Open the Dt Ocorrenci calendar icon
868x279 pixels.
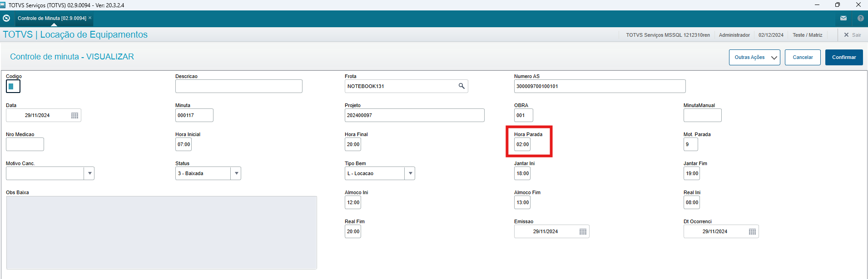[x=753, y=231]
